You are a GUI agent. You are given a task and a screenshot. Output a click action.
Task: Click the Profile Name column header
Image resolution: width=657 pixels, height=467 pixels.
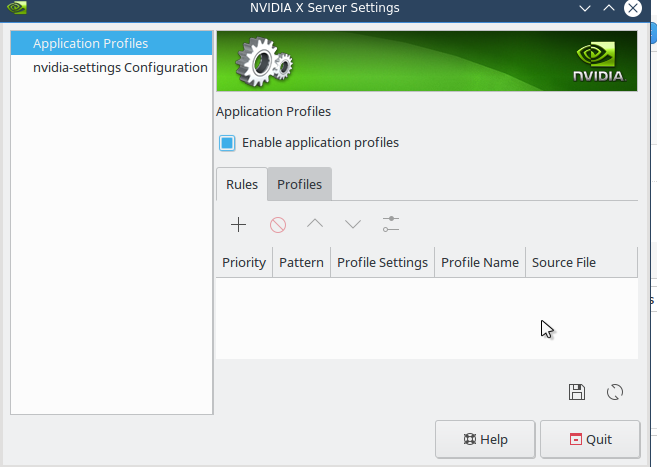pyautogui.click(x=480, y=262)
